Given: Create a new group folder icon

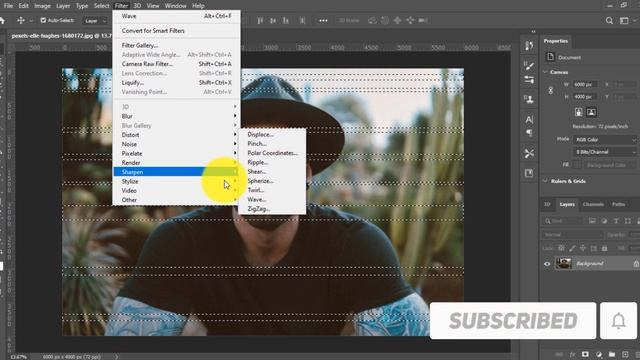Looking at the screenshot, I should pos(612,354).
